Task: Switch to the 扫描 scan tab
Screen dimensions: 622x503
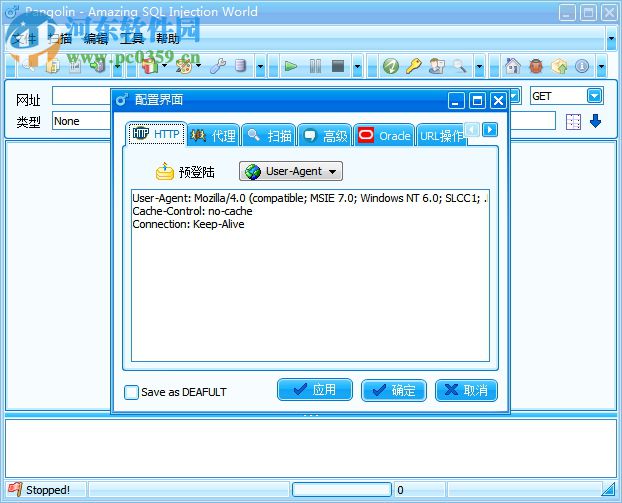Action: coord(269,135)
